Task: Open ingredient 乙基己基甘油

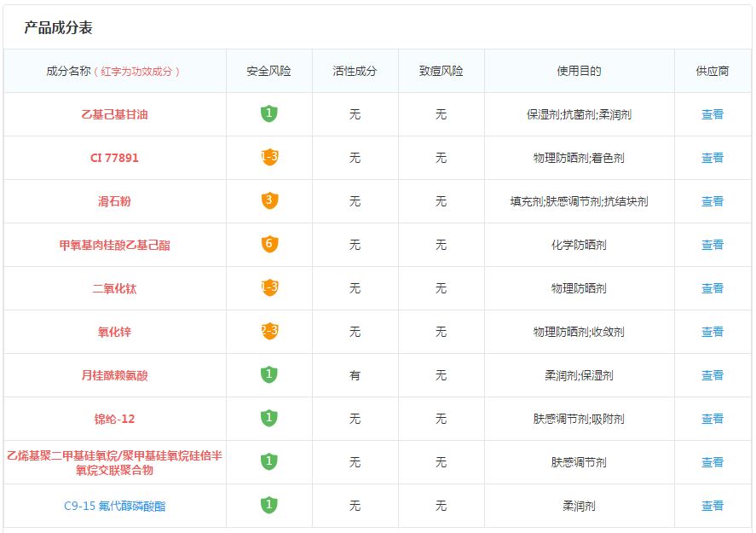Action: click(114, 114)
